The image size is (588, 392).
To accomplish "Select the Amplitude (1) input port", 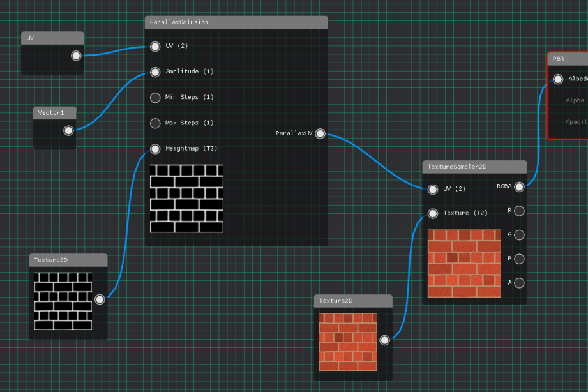I will point(155,72).
